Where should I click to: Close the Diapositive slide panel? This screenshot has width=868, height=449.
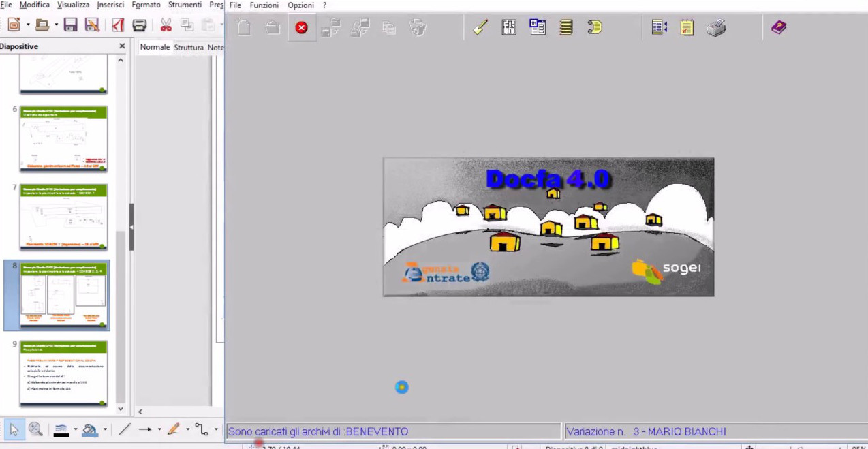click(123, 46)
